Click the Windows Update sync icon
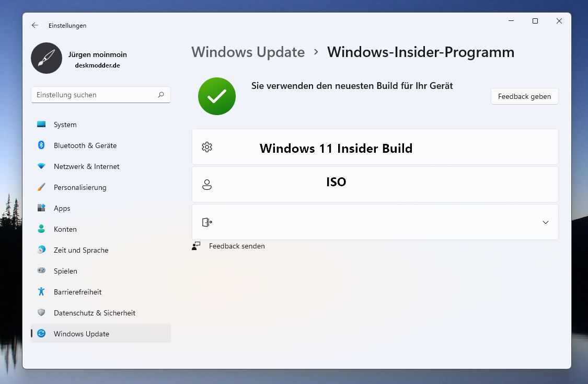Viewport: 588px width, 384px height. tap(41, 333)
